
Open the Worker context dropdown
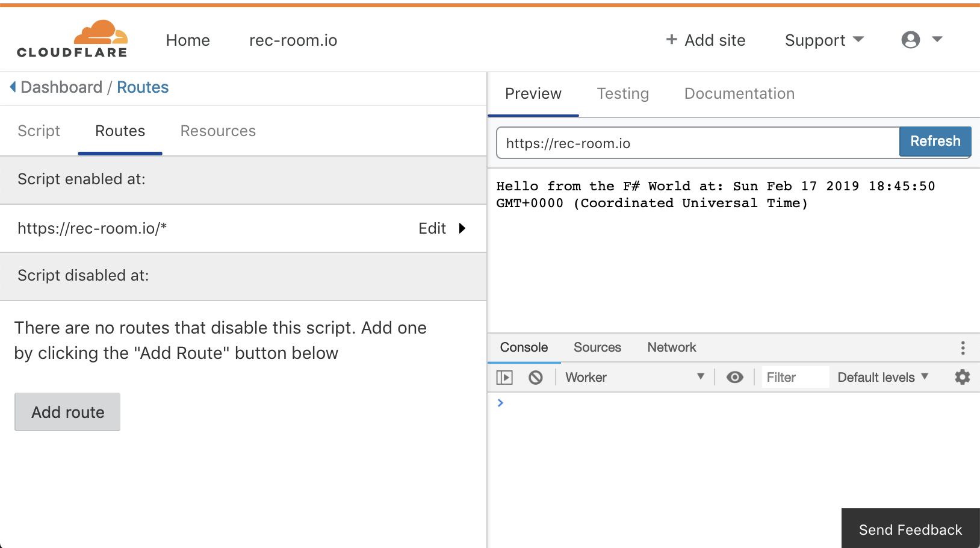coord(634,378)
